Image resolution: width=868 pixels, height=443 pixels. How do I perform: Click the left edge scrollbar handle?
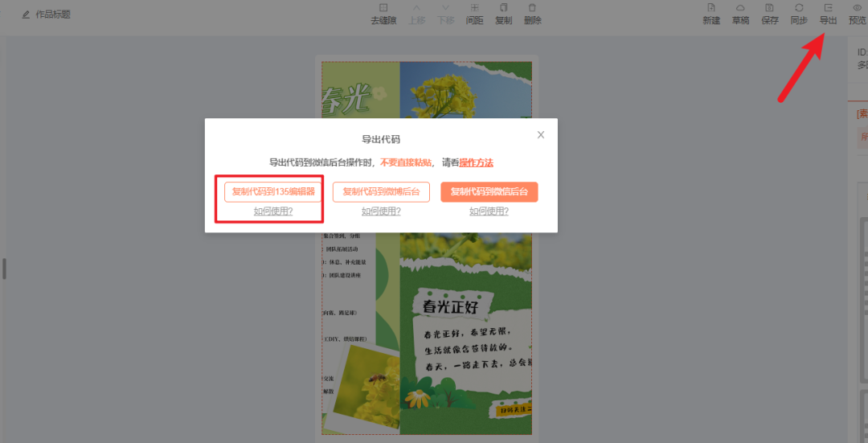click(x=4, y=269)
